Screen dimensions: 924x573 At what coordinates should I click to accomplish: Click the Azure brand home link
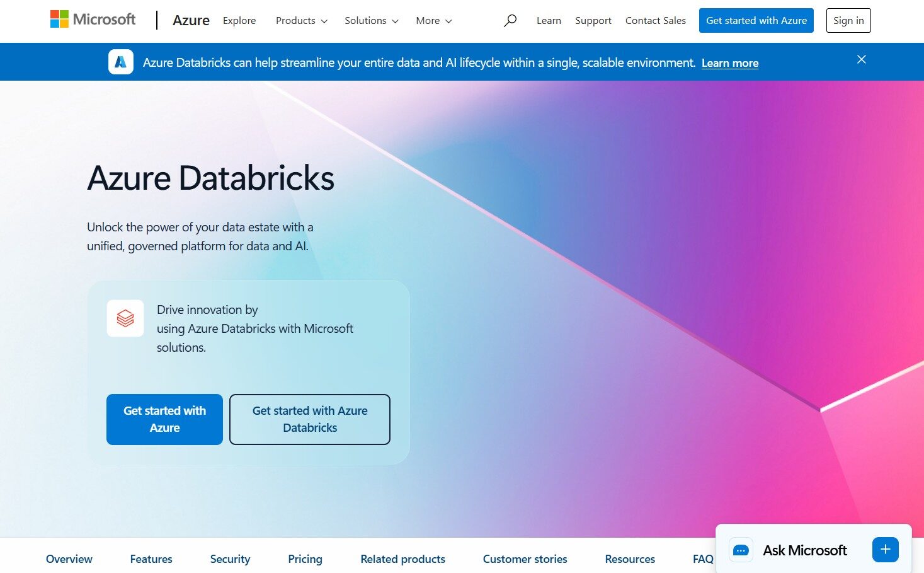pyautogui.click(x=191, y=21)
